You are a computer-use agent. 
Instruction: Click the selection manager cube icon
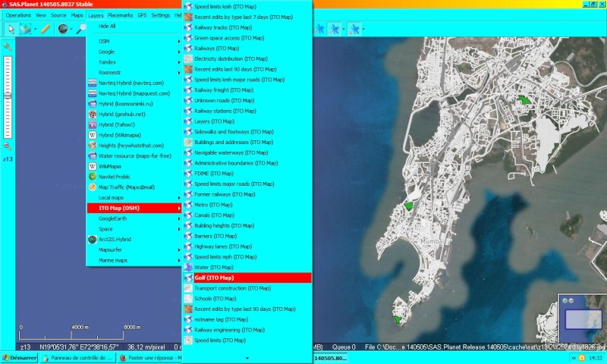(26, 29)
